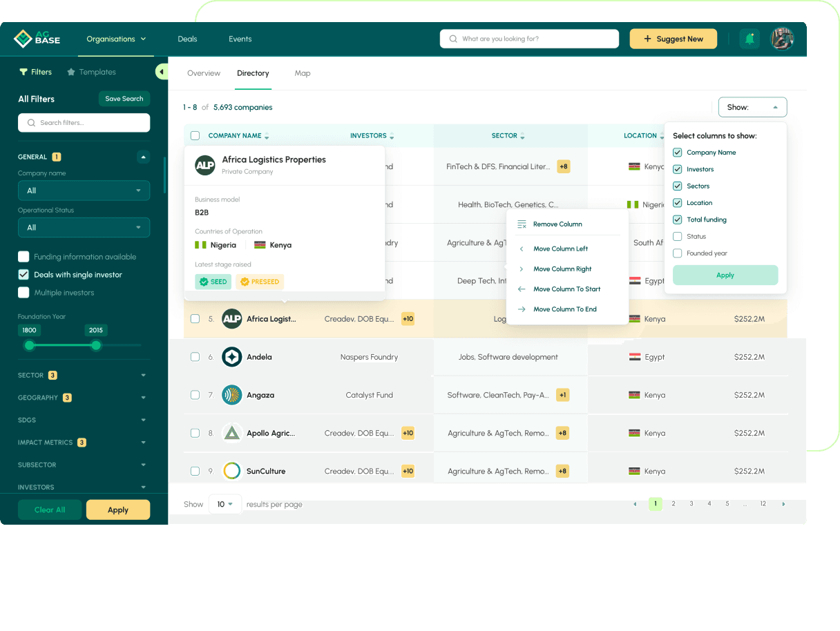
Task: Click the Remove Column icon
Action: [522, 224]
